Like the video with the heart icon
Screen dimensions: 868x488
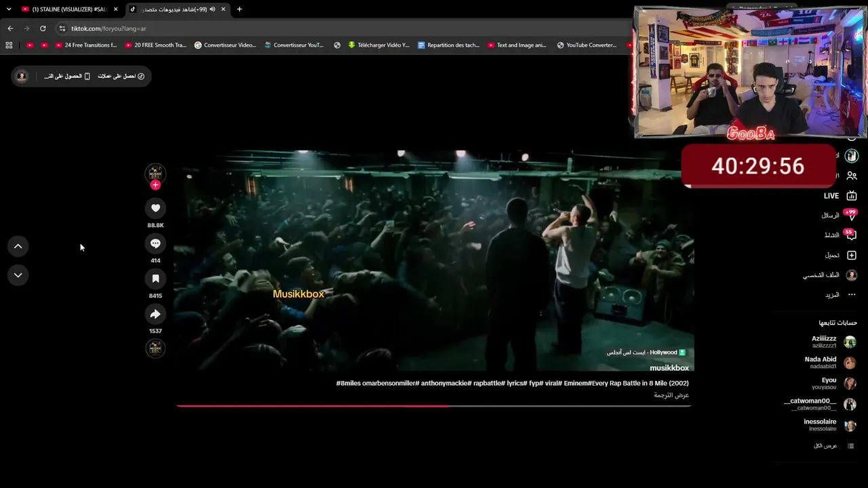pos(155,208)
